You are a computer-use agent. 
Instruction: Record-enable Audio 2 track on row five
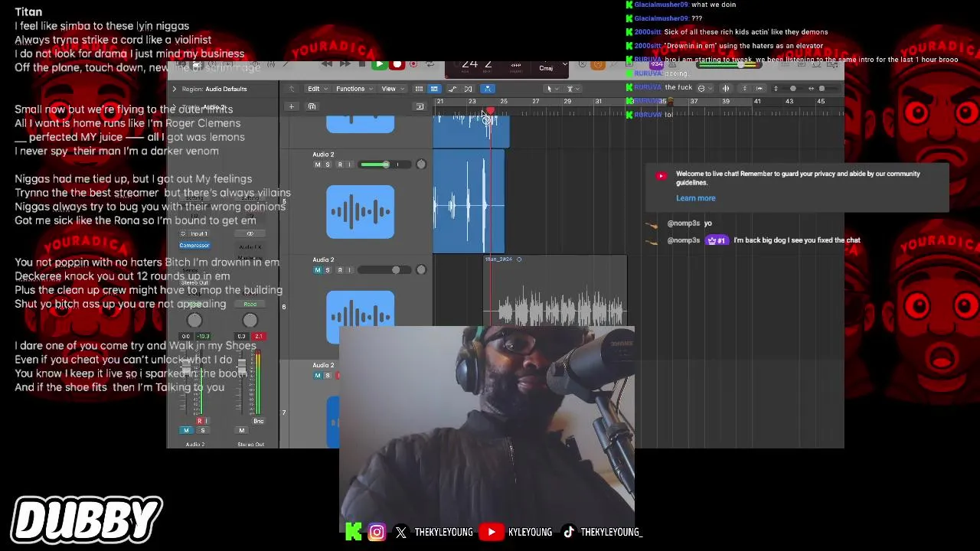tap(340, 165)
